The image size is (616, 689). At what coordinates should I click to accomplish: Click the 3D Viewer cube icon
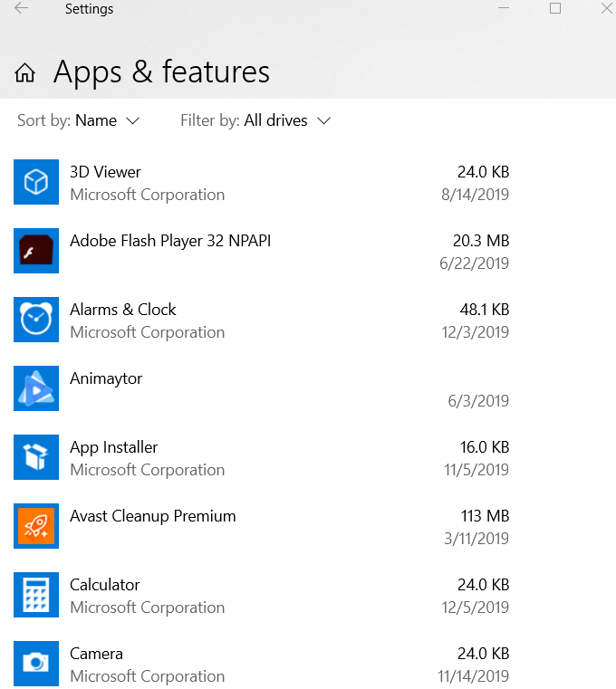click(x=36, y=182)
